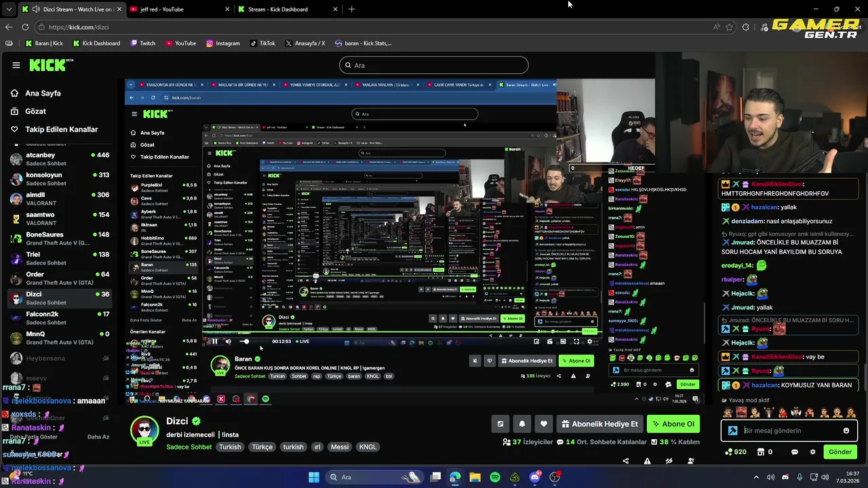This screenshot has width=868, height=488.
Task: Click the hammer badge in the chat input
Action: (x=732, y=430)
